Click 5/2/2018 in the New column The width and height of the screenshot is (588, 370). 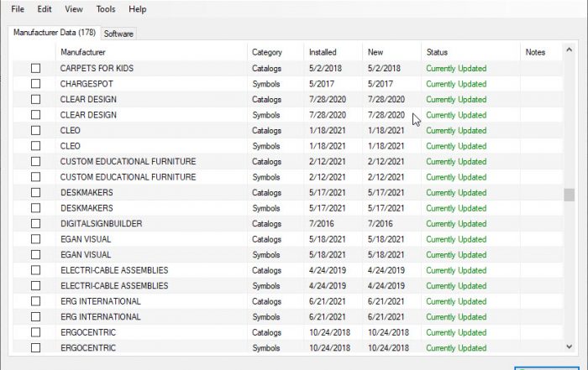tap(384, 68)
